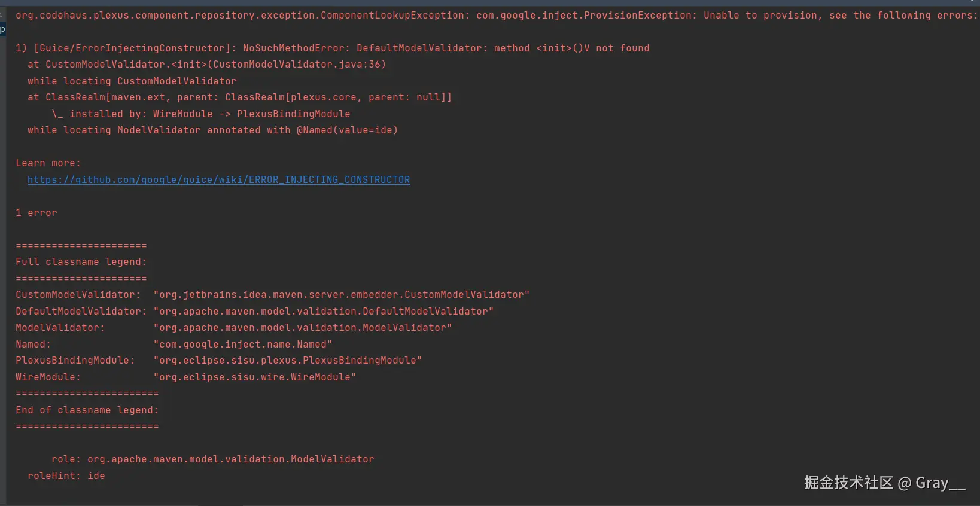980x506 pixels.
Task: Click the '1 error' summary line
Action: pyautogui.click(x=36, y=213)
